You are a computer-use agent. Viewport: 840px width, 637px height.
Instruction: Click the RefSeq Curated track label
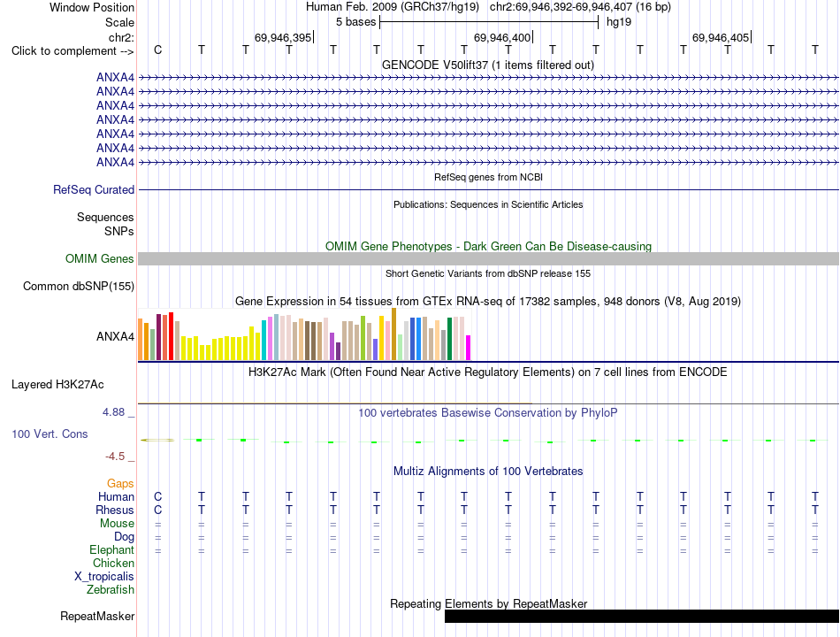[x=94, y=190]
